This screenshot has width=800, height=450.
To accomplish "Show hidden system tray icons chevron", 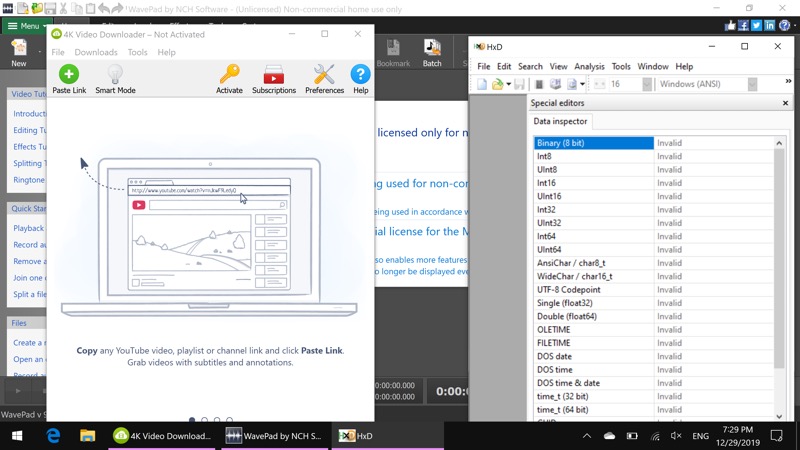I will pyautogui.click(x=587, y=436).
